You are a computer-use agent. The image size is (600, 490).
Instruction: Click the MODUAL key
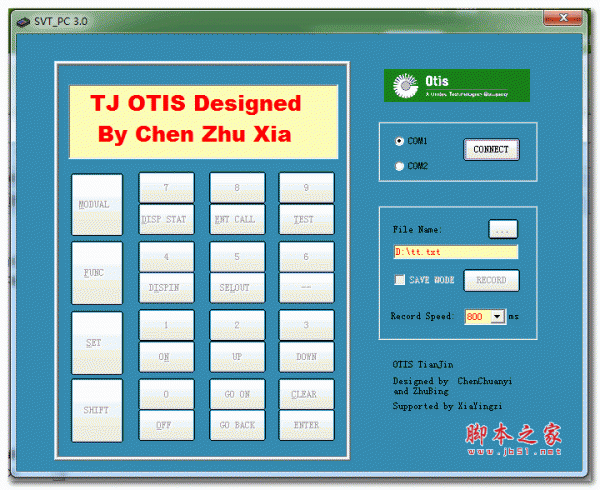point(97,205)
